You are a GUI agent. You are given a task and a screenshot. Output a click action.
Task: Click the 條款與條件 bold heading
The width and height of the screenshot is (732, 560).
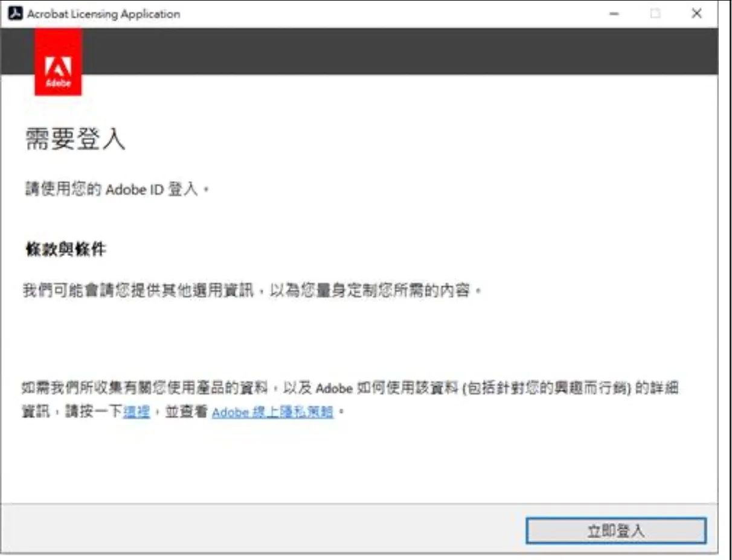[x=66, y=249]
